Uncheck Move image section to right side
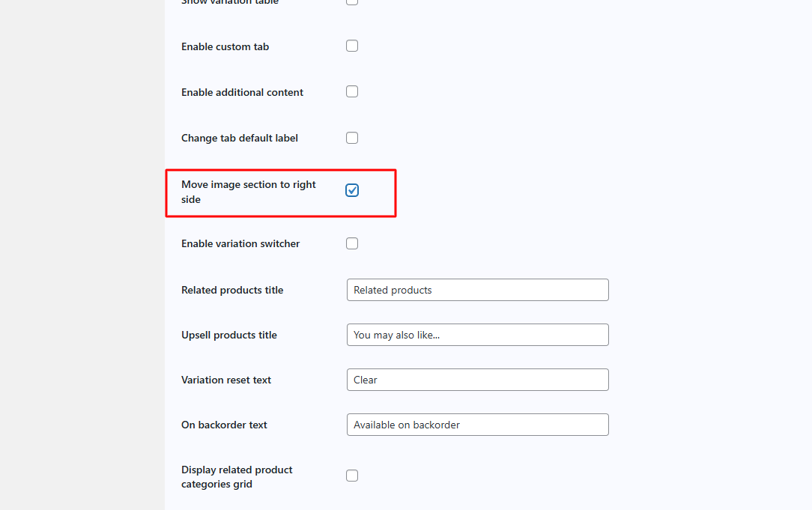Screen dimensions: 812x510 click(x=352, y=190)
